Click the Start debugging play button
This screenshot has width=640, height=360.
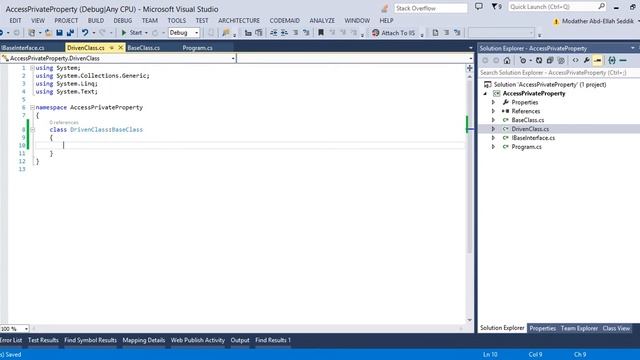124,33
